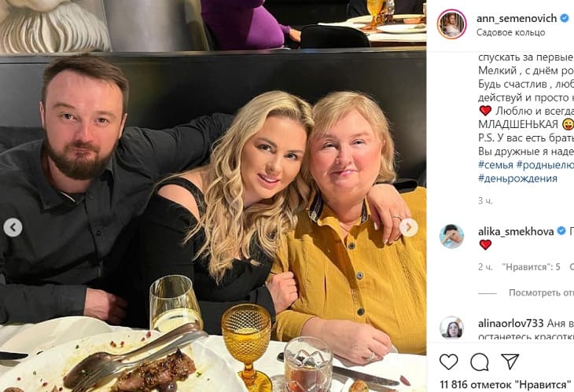Go to the previous photo with left arrow

point(13,228)
